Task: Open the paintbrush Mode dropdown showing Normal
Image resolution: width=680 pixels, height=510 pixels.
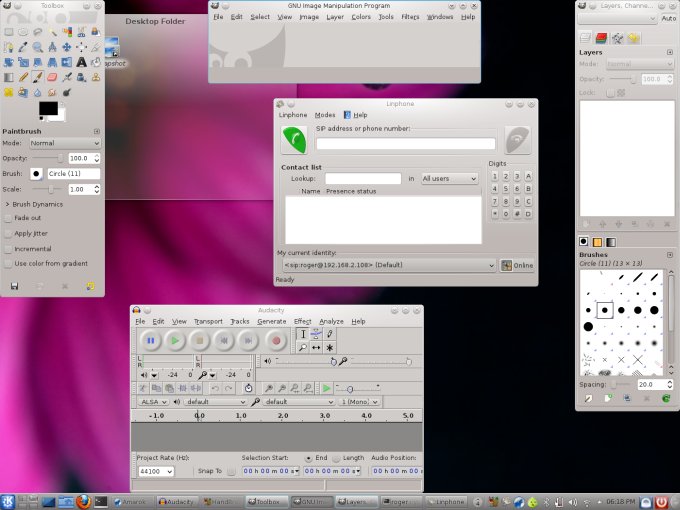Action: 65,143
